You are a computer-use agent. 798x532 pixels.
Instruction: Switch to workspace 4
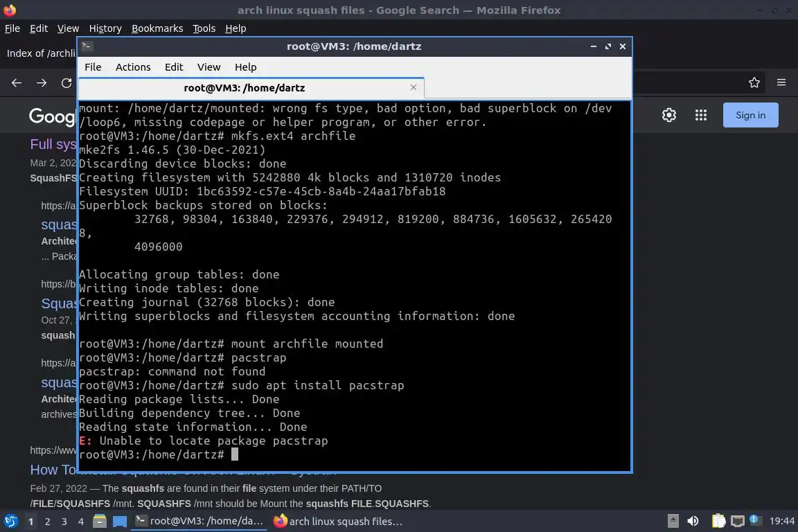point(80,522)
